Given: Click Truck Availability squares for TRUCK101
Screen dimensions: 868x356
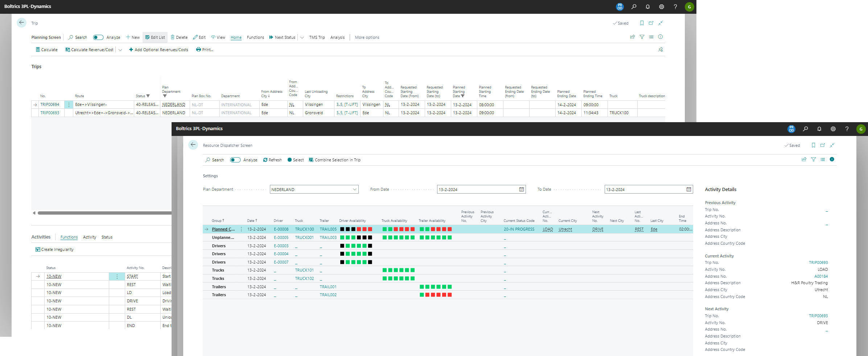Looking at the screenshot, I should pyautogui.click(x=399, y=270).
